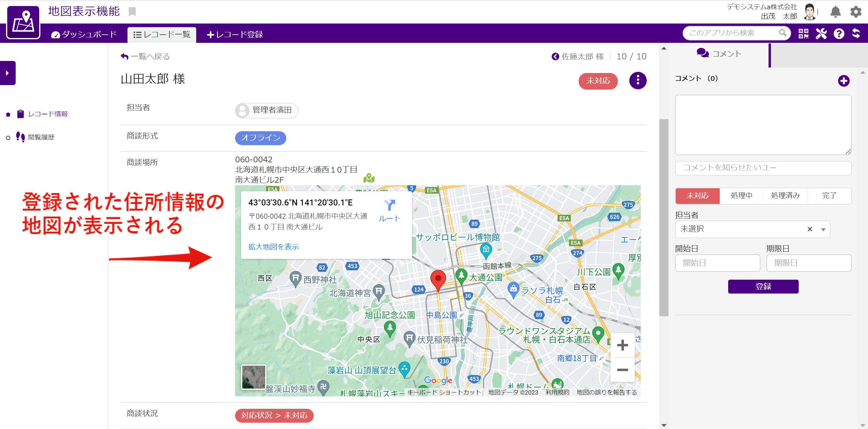Click the オフライン badge
The image size is (868, 429).
tap(260, 138)
